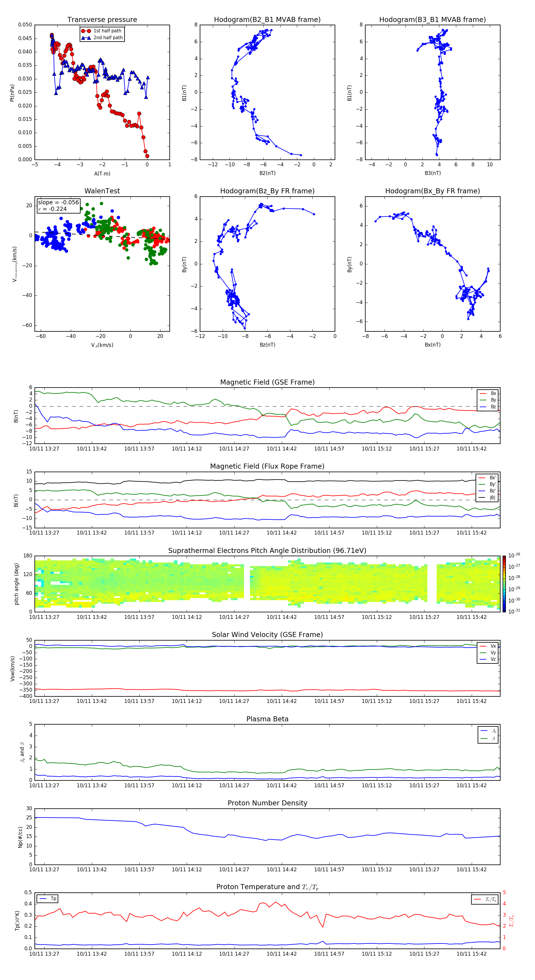The image size is (535, 980).
Task: Click the "Proton Number Density" title
Action: (267, 803)
